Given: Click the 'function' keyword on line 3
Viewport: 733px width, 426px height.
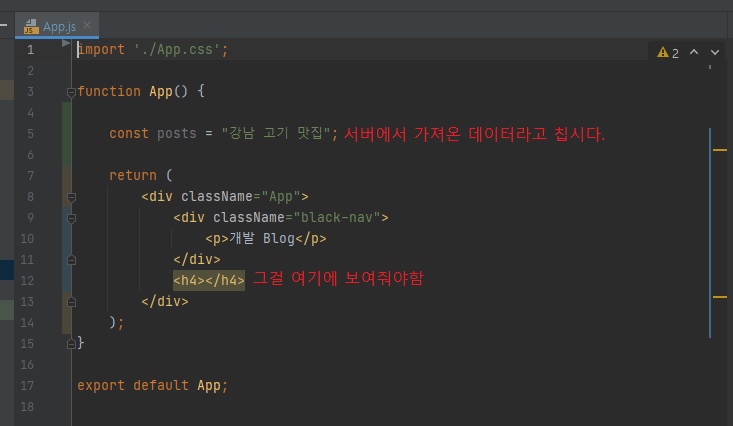Looking at the screenshot, I should [109, 91].
